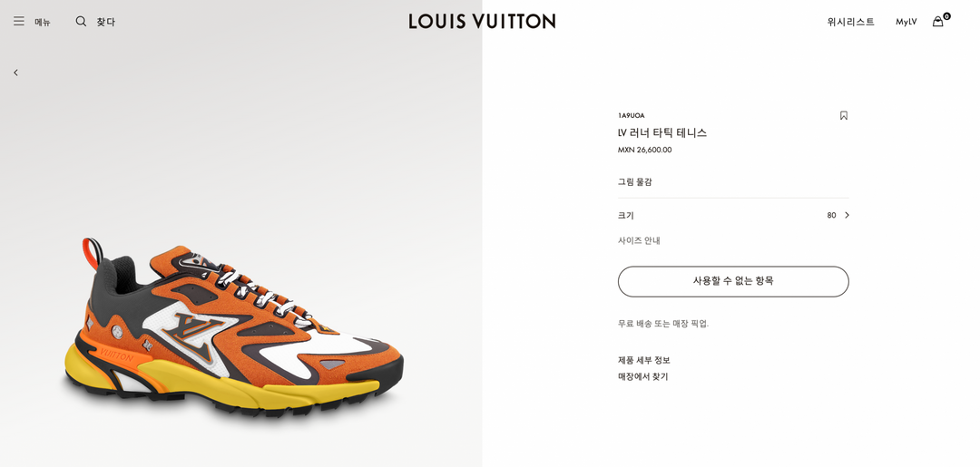
Task: Click the orange sneaker product image
Action: pyautogui.click(x=234, y=327)
